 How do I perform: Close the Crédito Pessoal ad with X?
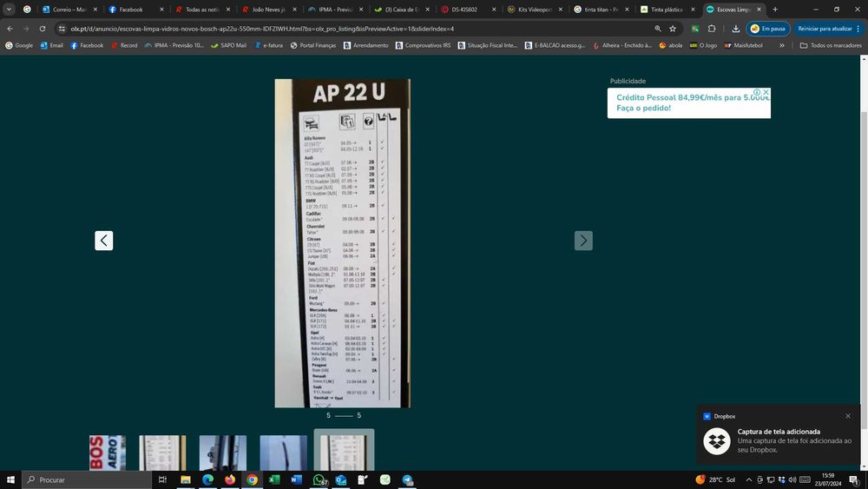point(766,92)
